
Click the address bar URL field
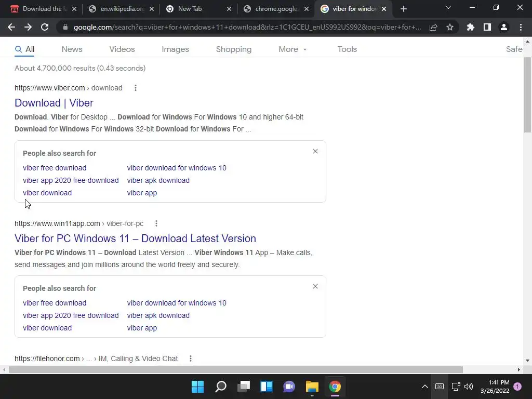(x=247, y=27)
